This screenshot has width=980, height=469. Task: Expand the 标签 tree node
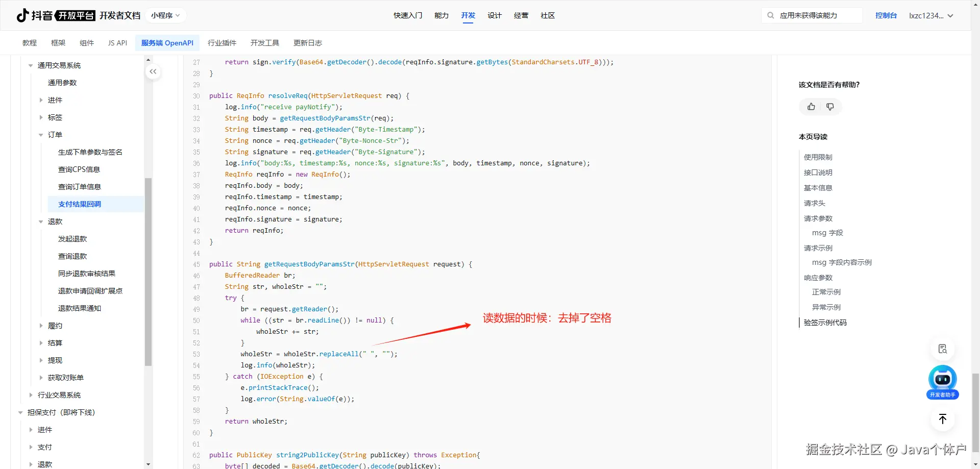pos(41,117)
